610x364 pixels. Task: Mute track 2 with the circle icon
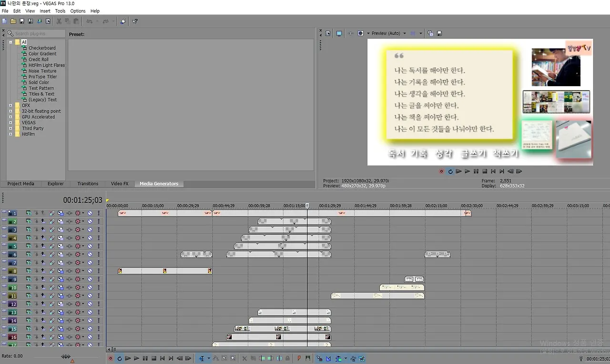coord(90,222)
